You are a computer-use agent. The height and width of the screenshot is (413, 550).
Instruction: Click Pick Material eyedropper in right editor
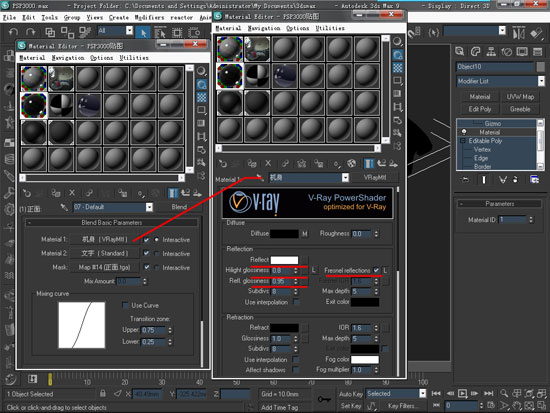point(260,178)
